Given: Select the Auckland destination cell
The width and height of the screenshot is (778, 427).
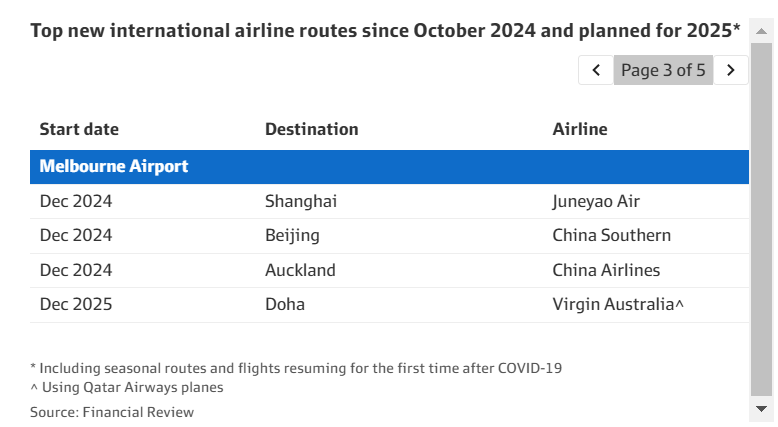Looking at the screenshot, I should [300, 270].
